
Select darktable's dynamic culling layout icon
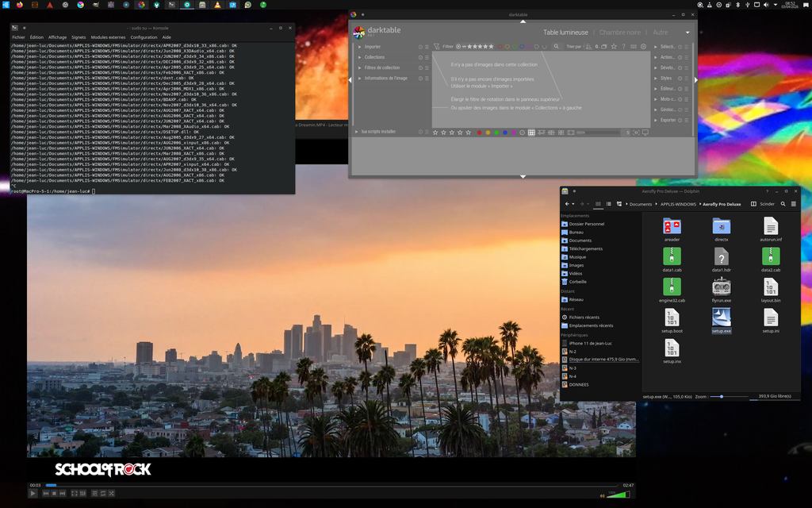click(x=561, y=133)
